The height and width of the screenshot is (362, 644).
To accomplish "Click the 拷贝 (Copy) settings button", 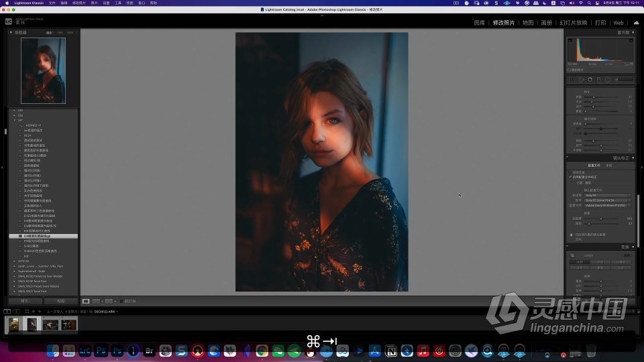I will [x=25, y=301].
